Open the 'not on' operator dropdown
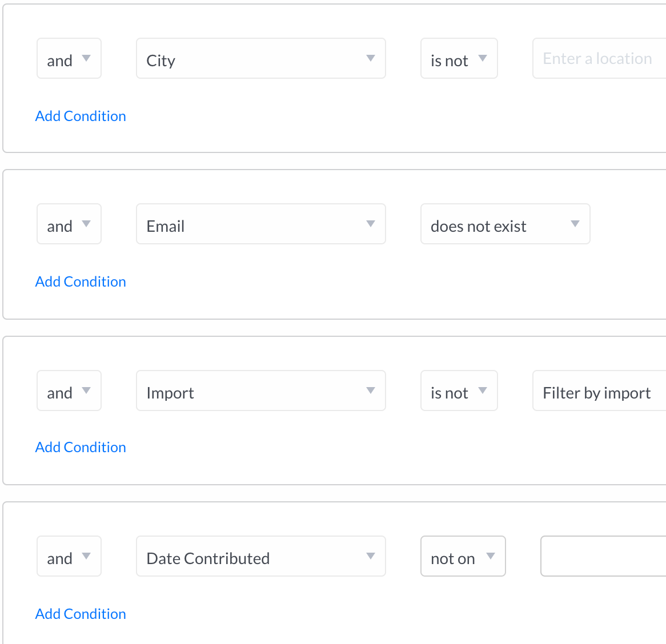The image size is (666, 644). click(463, 556)
